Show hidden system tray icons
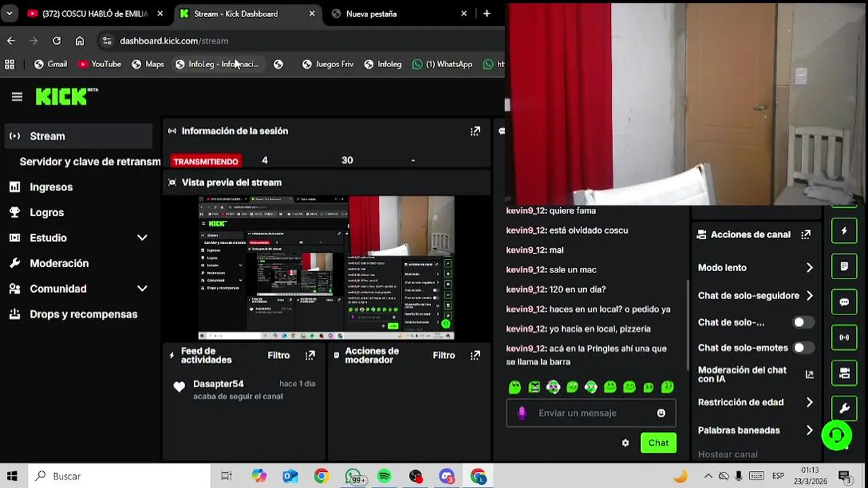Screen dimensions: 868x488 (708, 476)
